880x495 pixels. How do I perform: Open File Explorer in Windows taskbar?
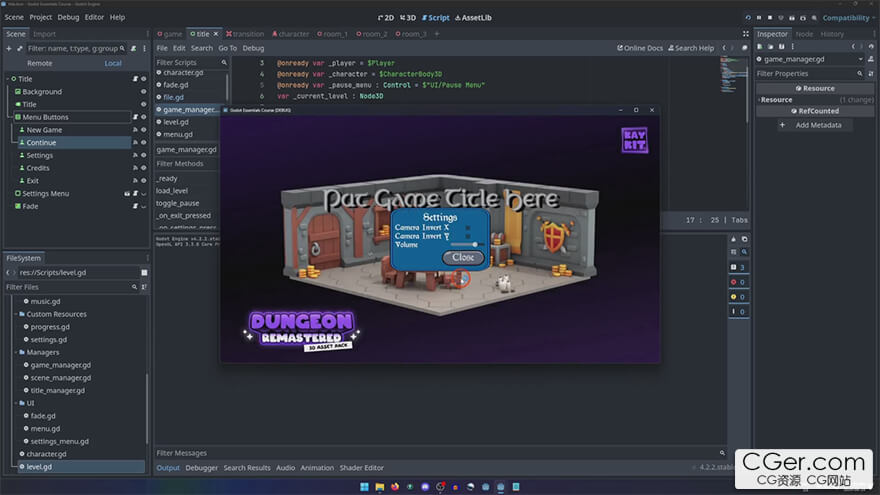tap(380, 487)
